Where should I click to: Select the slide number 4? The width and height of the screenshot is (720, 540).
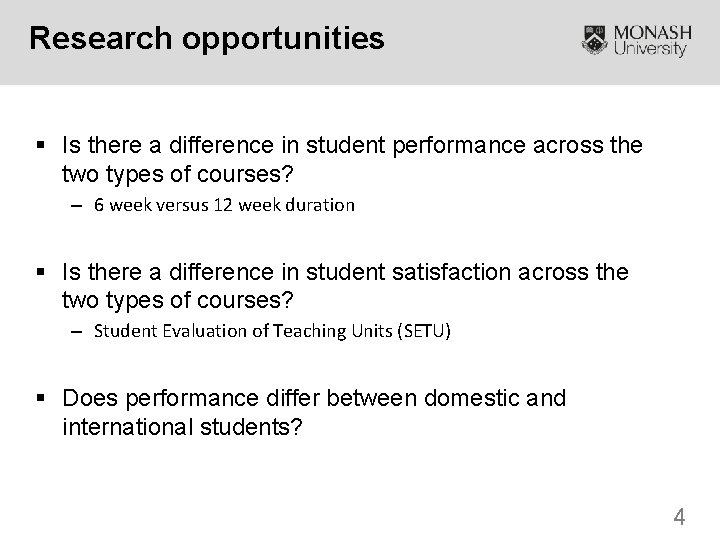click(680, 517)
